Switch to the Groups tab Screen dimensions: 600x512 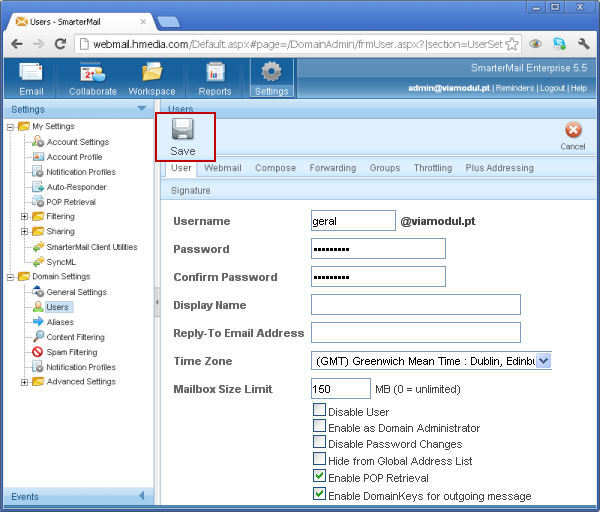[385, 168]
